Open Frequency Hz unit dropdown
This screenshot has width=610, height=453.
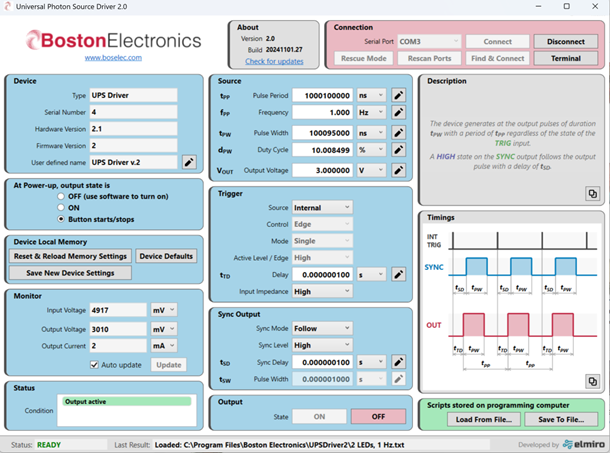(x=372, y=112)
